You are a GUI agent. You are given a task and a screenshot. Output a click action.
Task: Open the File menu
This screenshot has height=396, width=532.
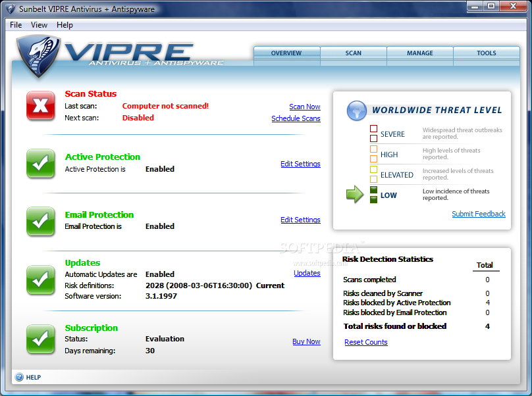(16, 25)
